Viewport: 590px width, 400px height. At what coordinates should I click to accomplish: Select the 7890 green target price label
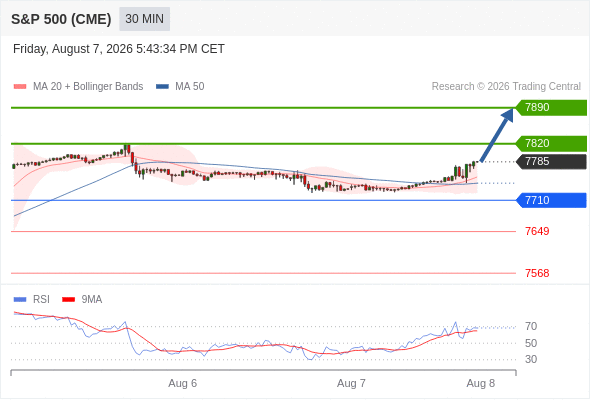[551, 108]
